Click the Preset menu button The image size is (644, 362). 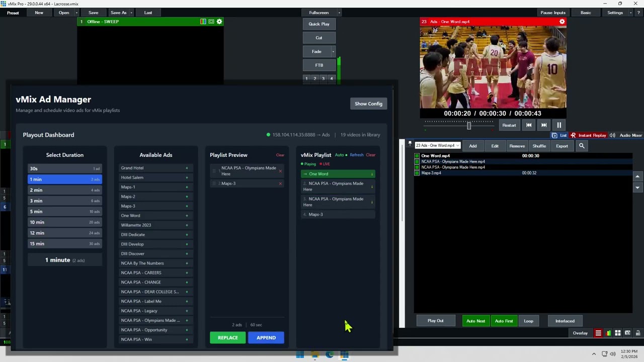(13, 13)
